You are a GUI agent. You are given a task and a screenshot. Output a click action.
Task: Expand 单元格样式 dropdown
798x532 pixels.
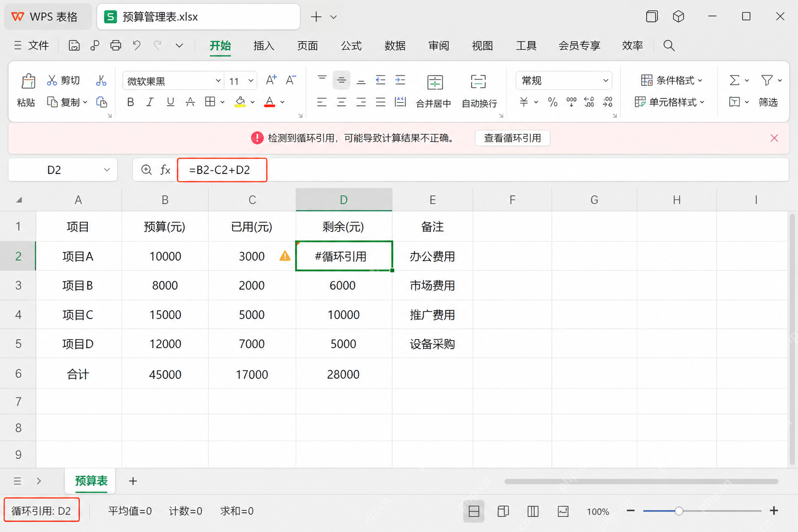(x=702, y=102)
